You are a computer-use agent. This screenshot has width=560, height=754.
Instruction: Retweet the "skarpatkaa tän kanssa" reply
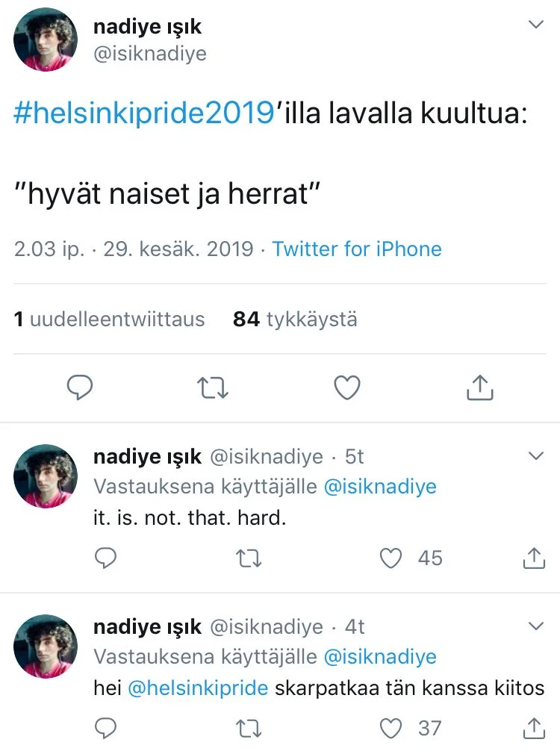244,727
